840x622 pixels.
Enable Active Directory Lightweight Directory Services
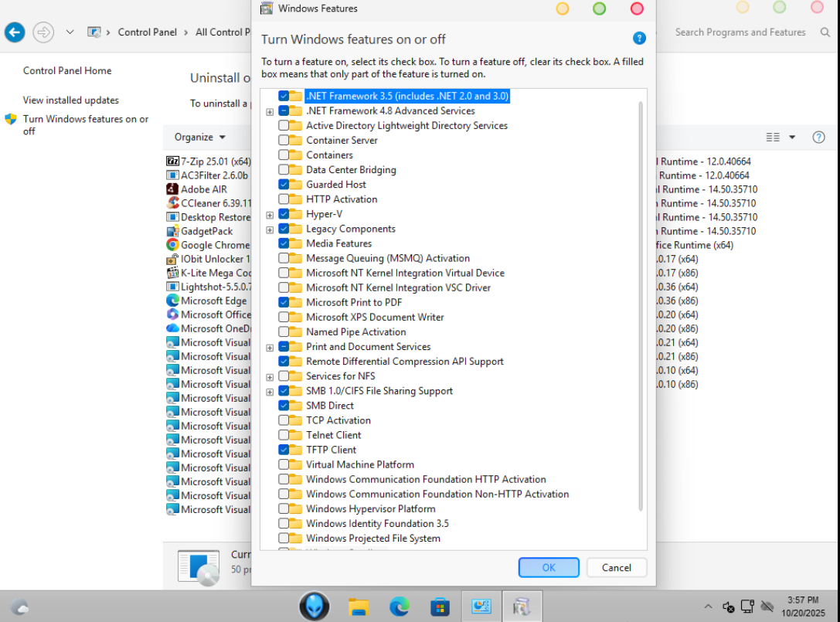[284, 125]
